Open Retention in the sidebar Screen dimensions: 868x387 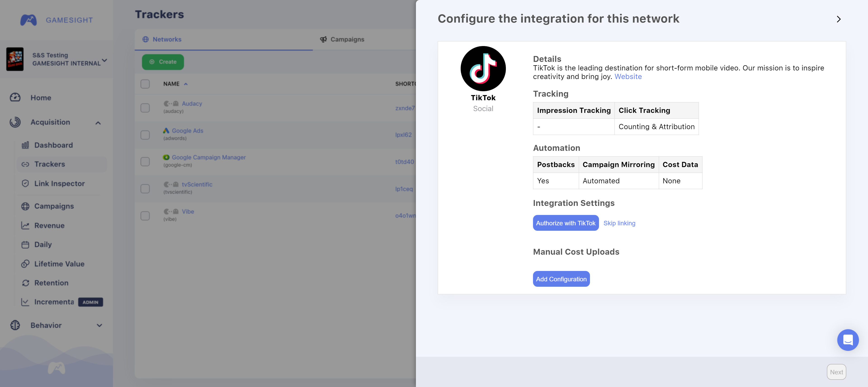coord(51,283)
